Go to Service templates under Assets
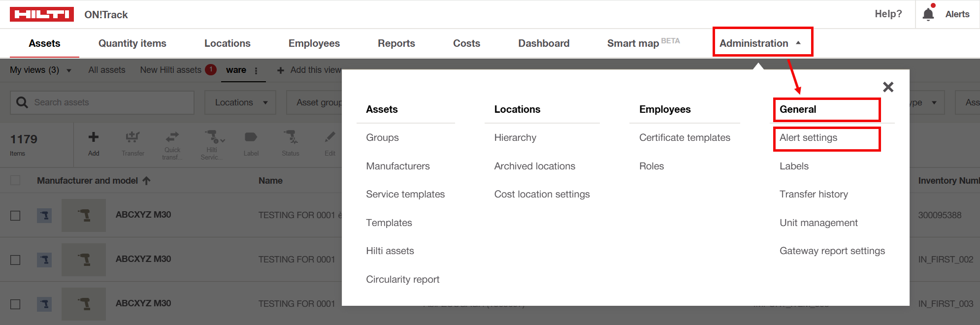980x325 pixels. click(x=405, y=195)
